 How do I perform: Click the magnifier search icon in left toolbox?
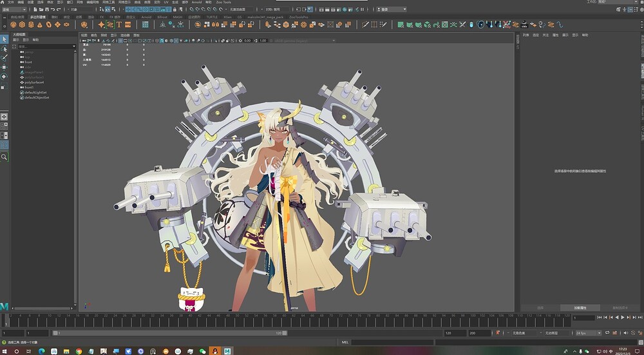click(x=4, y=157)
